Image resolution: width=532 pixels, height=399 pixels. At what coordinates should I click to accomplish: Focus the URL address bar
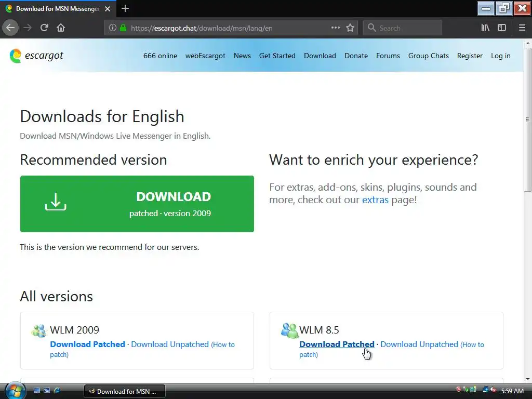231,28
